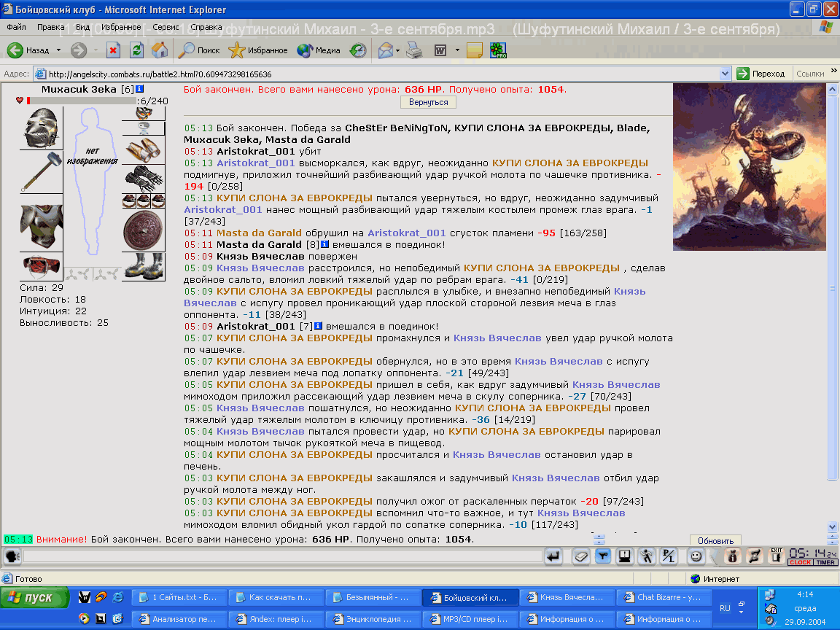The width and height of the screenshot is (840, 630).
Task: Send message with enter arrow icon
Action: pos(553,556)
